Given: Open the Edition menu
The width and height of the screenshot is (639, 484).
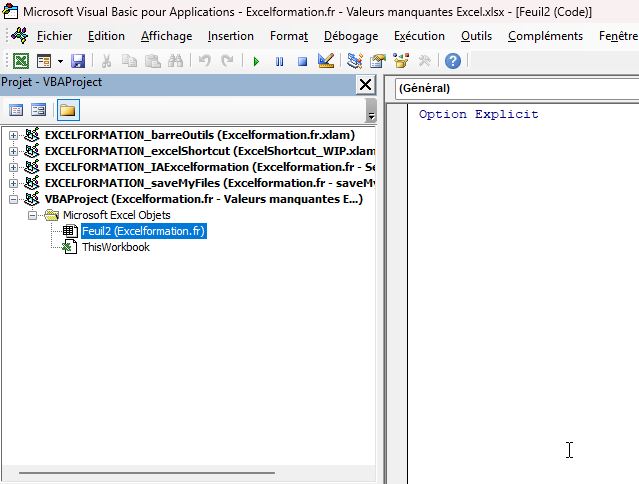Looking at the screenshot, I should click(106, 36).
